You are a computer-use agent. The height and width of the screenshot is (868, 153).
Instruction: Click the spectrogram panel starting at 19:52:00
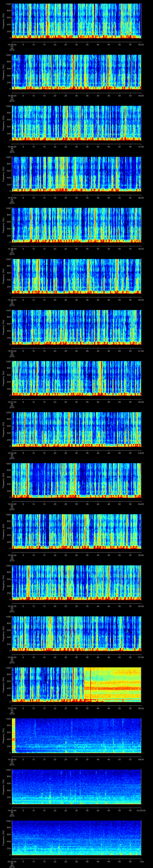point(77,429)
